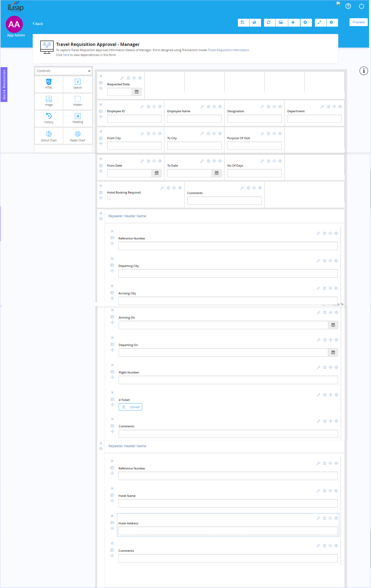Click the round info icon
The width and height of the screenshot is (371, 588).
point(364,71)
